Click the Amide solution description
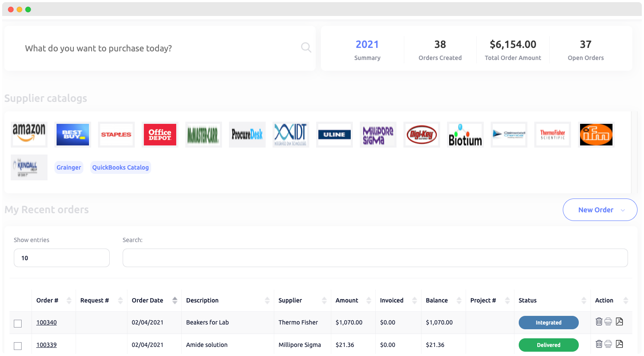Viewport: 644px width, 356px height. [207, 345]
